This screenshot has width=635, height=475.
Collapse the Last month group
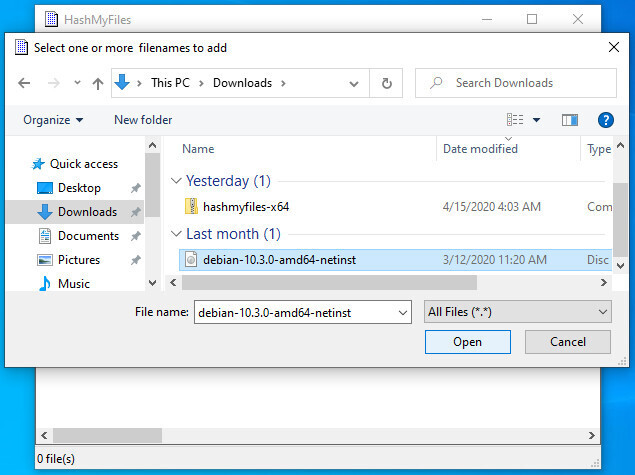[176, 234]
